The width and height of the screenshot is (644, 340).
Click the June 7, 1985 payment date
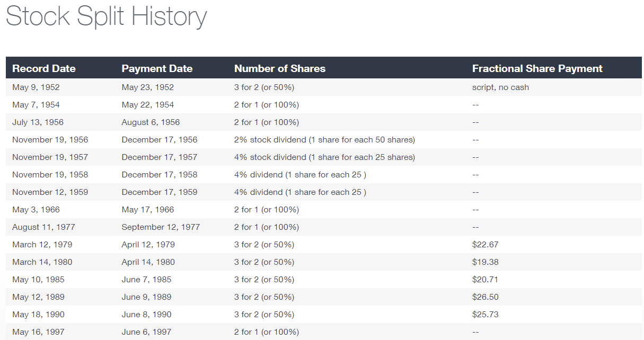point(146,280)
